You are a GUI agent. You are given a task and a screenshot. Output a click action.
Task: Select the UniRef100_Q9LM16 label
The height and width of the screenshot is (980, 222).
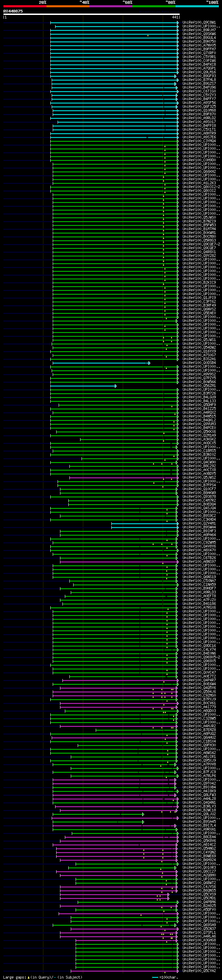tap(199, 72)
